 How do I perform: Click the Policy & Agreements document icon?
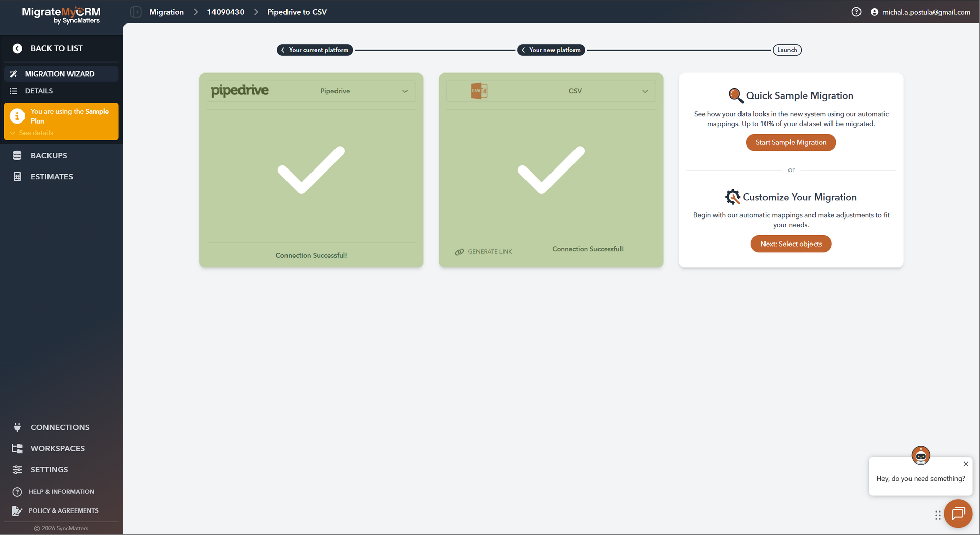(17, 510)
